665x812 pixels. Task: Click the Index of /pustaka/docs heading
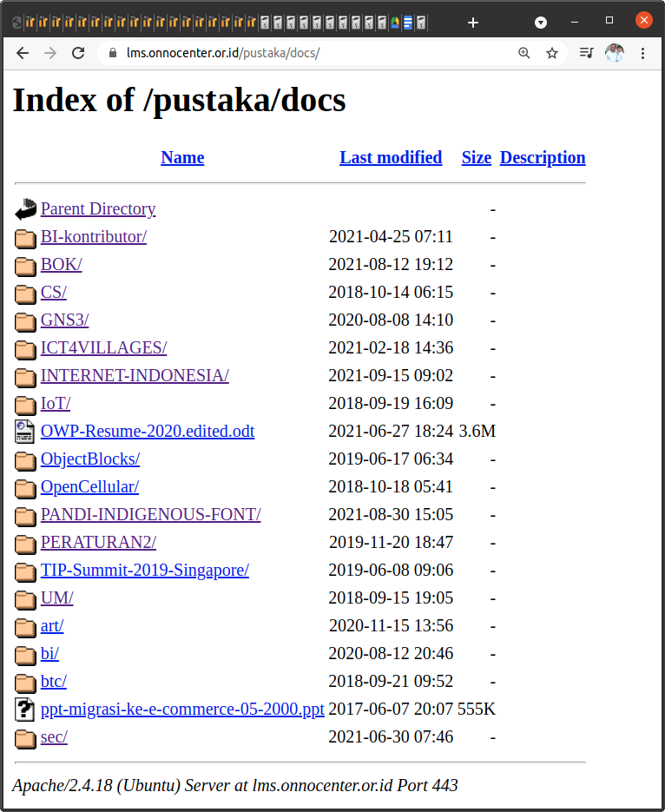point(179,99)
